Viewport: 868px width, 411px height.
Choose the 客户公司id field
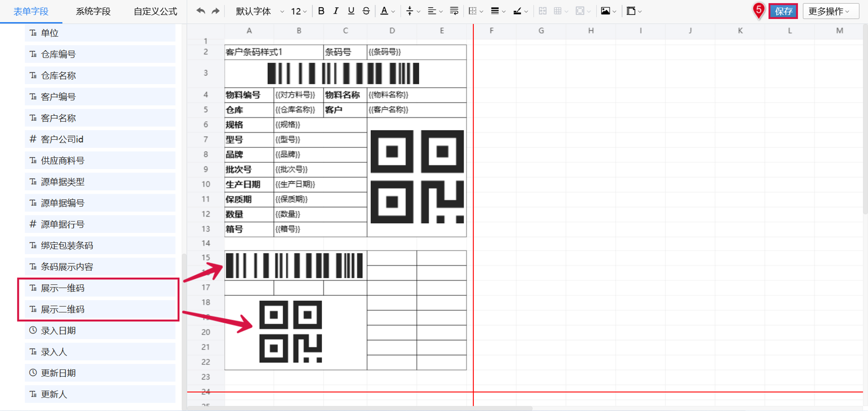100,139
